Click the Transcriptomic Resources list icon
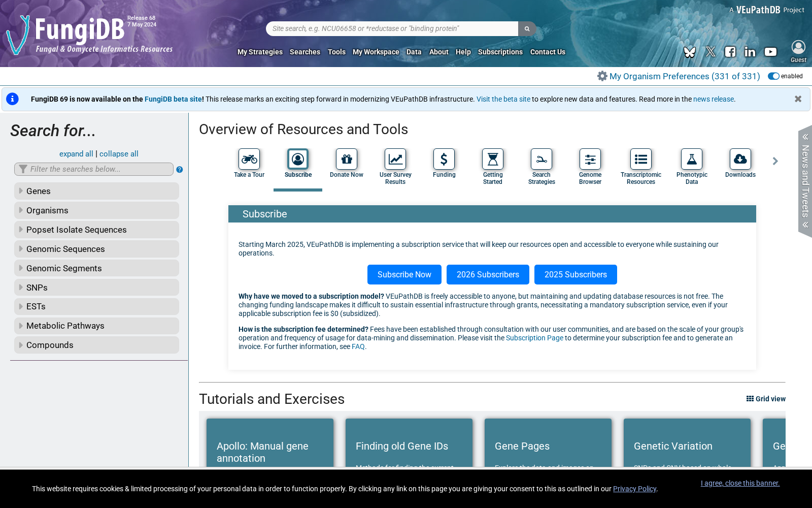 coord(641,159)
